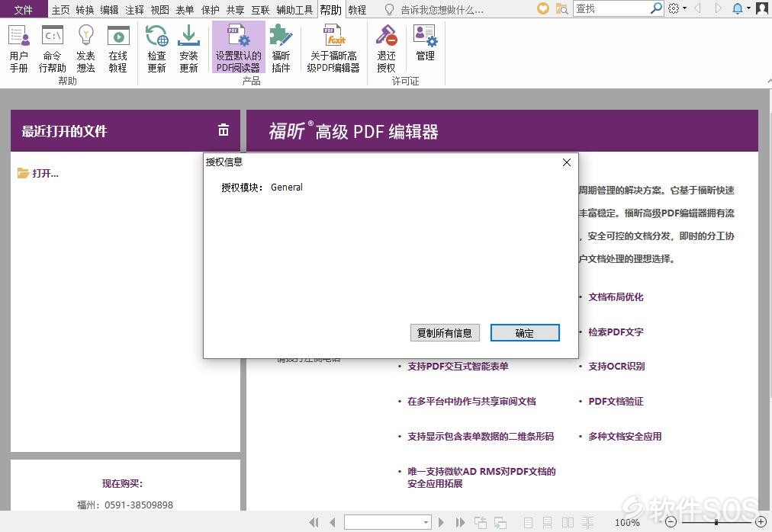Click the heart favorites icon in title bar
Image resolution: width=772 pixels, height=532 pixels.
pyautogui.click(x=542, y=8)
